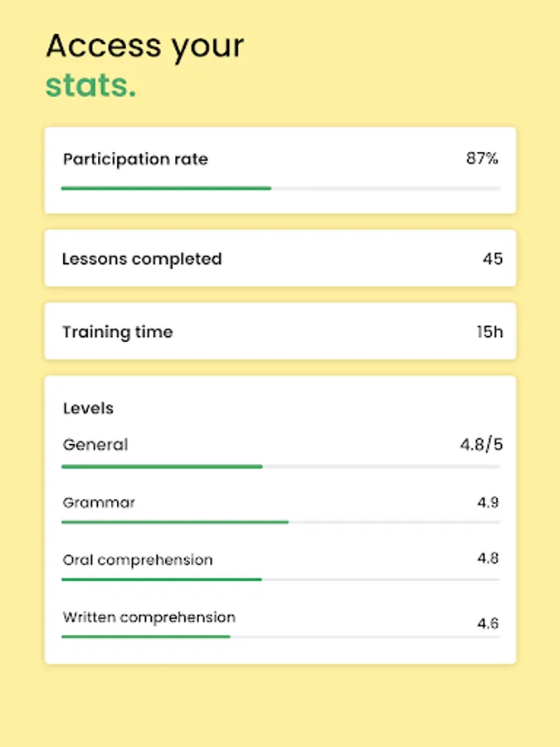Click the Written comprehension progress bar
Image resolution: width=560 pixels, height=747 pixels.
pos(280,637)
